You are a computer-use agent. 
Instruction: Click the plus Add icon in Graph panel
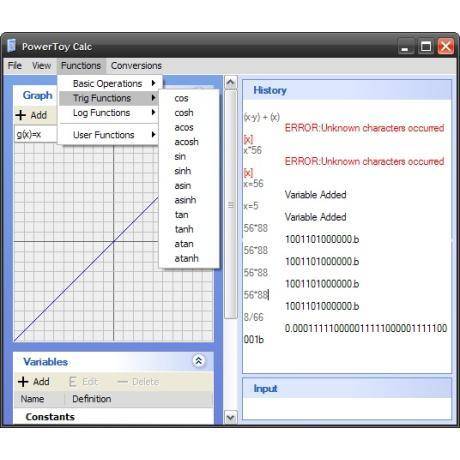21,115
